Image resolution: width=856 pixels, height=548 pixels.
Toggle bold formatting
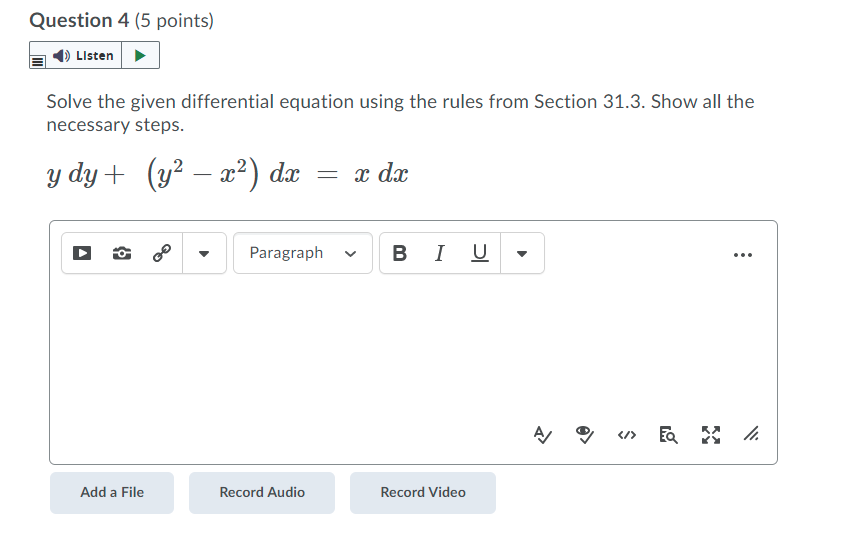click(x=400, y=254)
